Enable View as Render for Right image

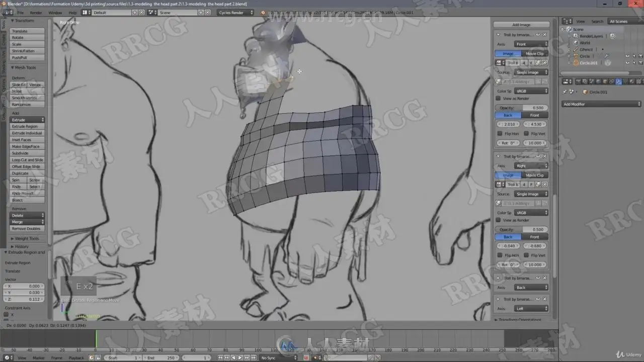point(499,220)
